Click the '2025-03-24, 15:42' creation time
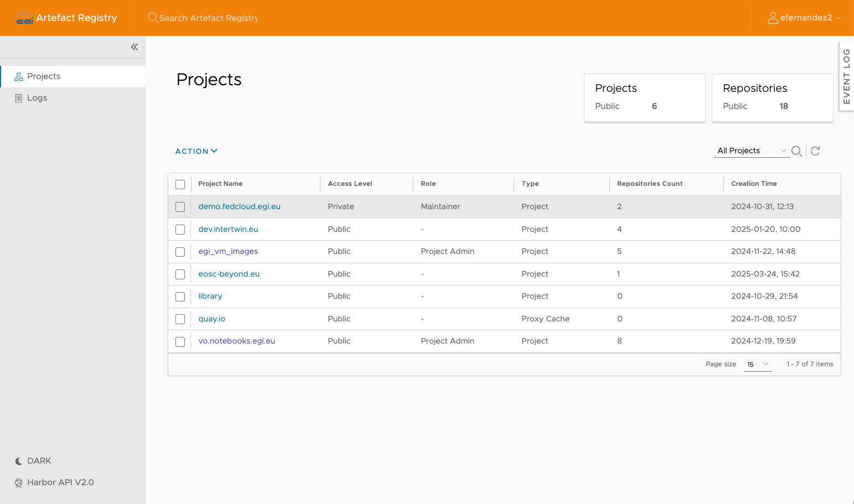Screen dimensions: 854x504 765,274
